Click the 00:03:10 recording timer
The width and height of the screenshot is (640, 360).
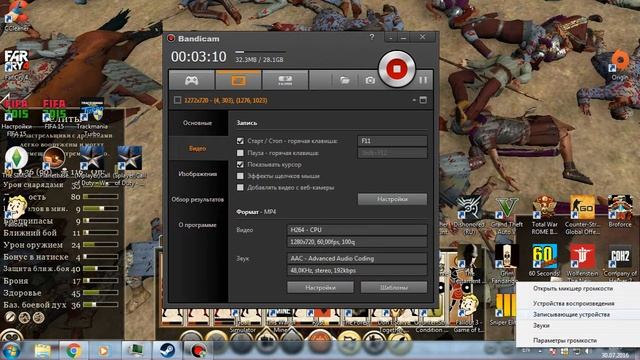click(x=198, y=57)
